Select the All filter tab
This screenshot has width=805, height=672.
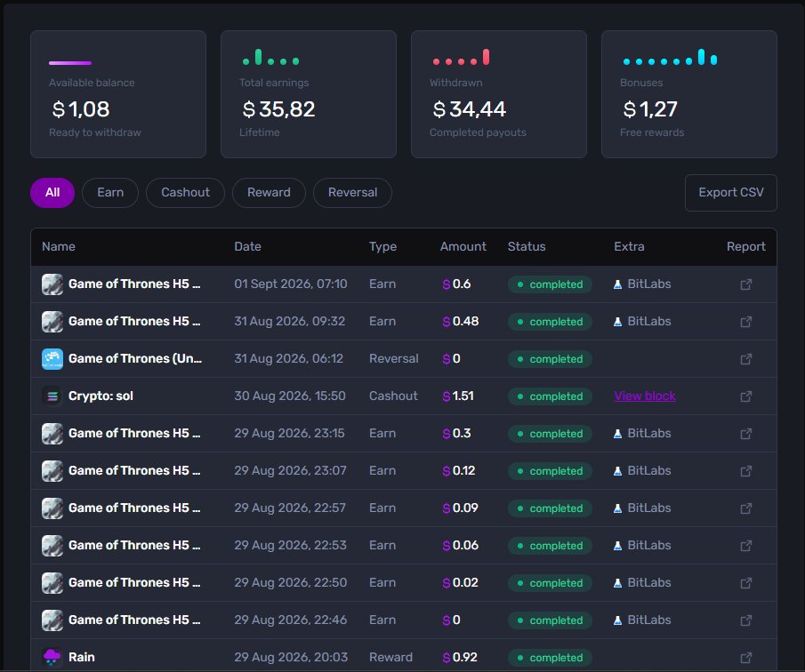52,192
